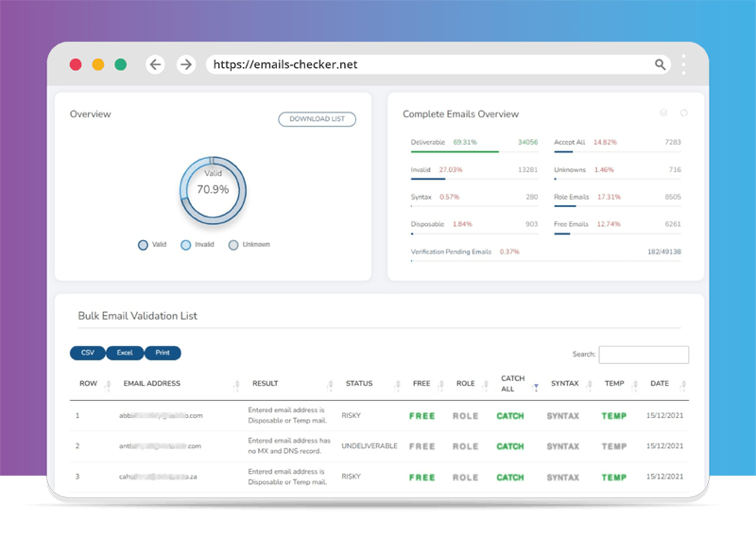Toggle the Unknown legend item
Screen dimensions: 756x539
click(249, 245)
